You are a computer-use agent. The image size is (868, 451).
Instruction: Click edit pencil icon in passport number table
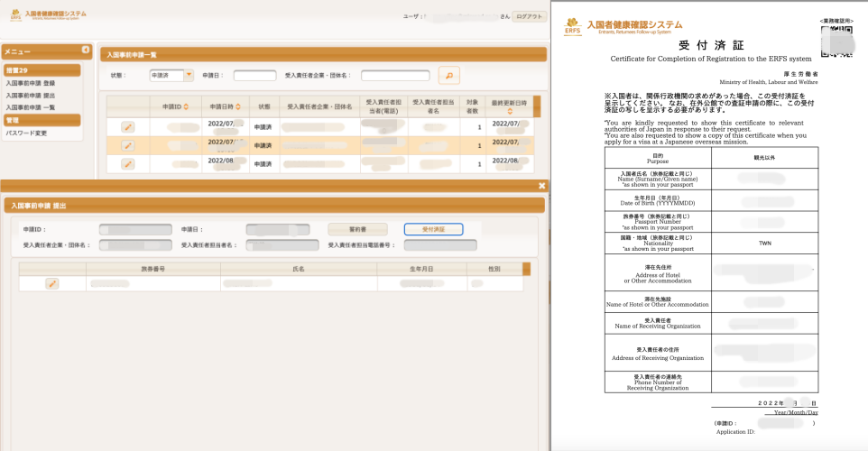(x=52, y=283)
